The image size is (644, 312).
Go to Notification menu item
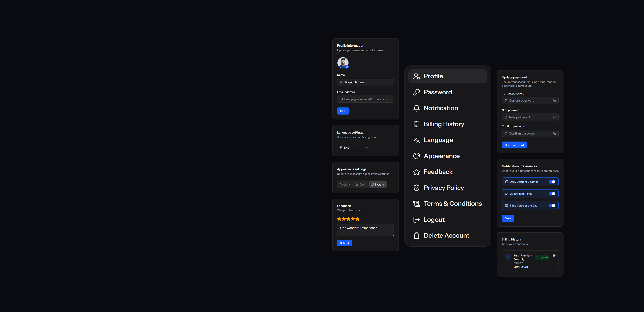point(448,108)
